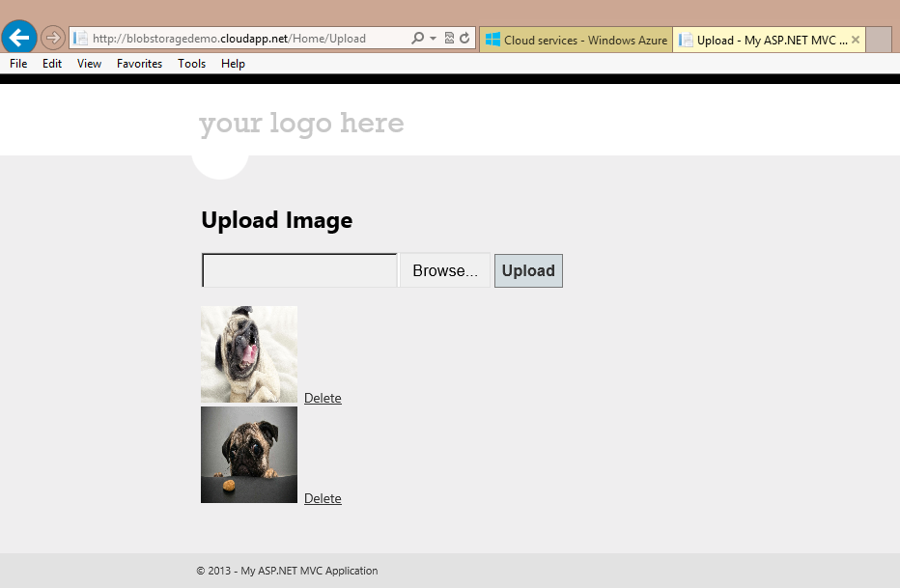Click the Upload button
The image size is (900, 588).
click(x=528, y=270)
